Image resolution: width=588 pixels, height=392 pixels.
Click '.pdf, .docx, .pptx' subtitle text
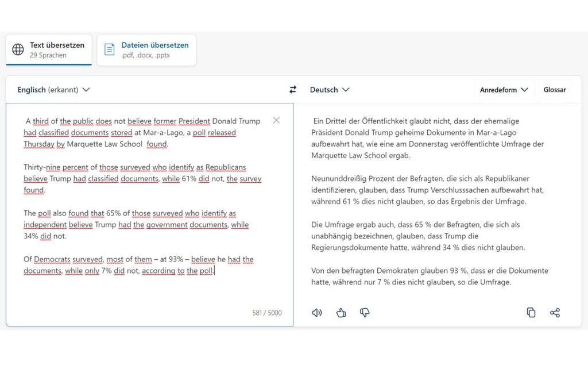coord(145,55)
